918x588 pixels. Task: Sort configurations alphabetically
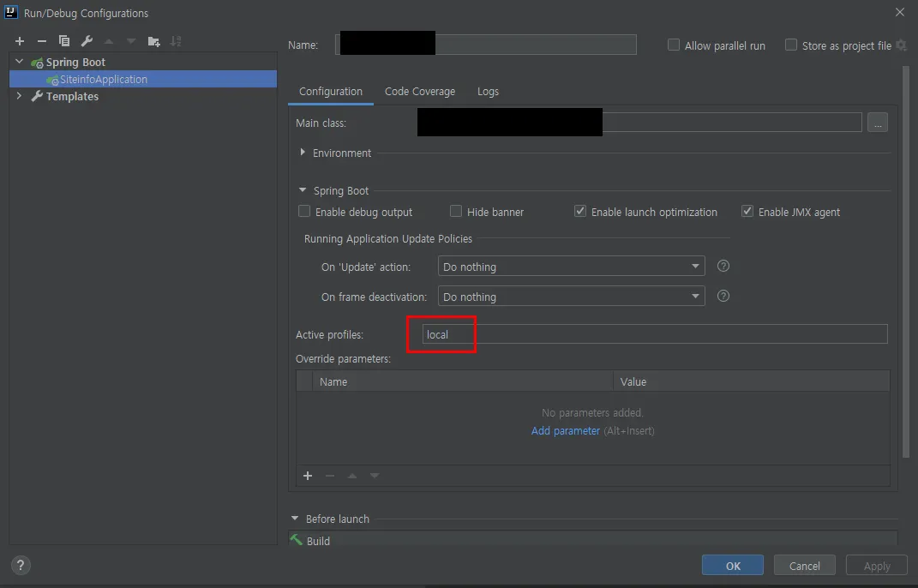177,40
